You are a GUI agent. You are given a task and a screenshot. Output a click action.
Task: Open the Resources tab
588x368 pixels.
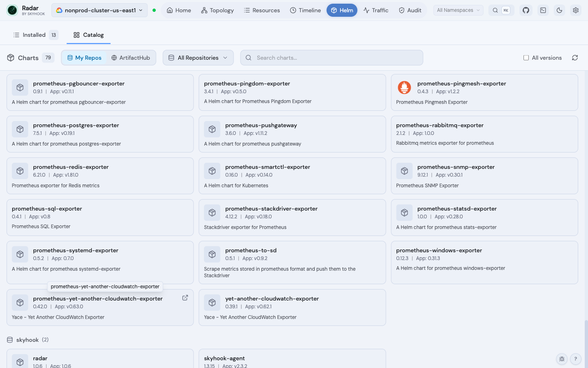click(262, 10)
